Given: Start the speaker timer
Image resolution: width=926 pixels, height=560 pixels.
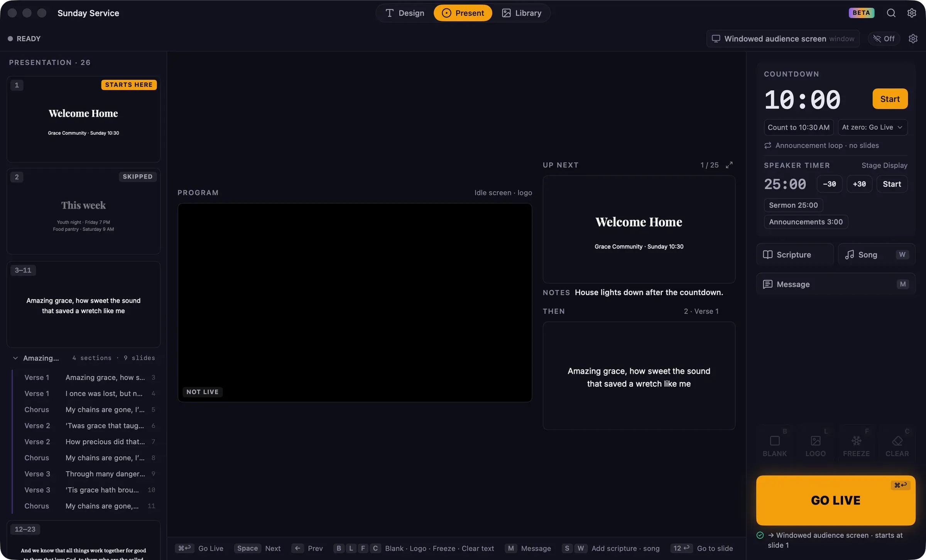Looking at the screenshot, I should tap(892, 184).
